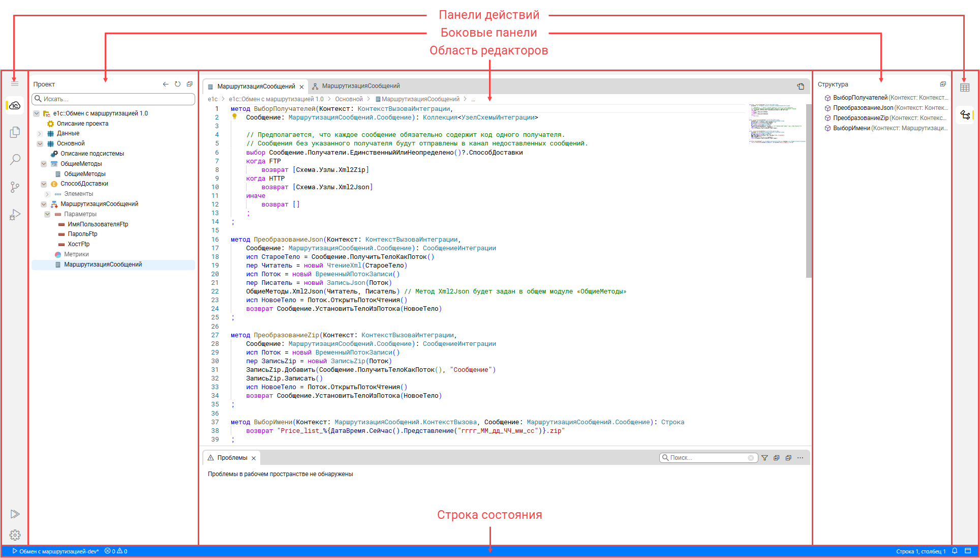Click the table icon in right action bar
Image resolution: width=980 pixels, height=558 pixels.
click(x=964, y=87)
